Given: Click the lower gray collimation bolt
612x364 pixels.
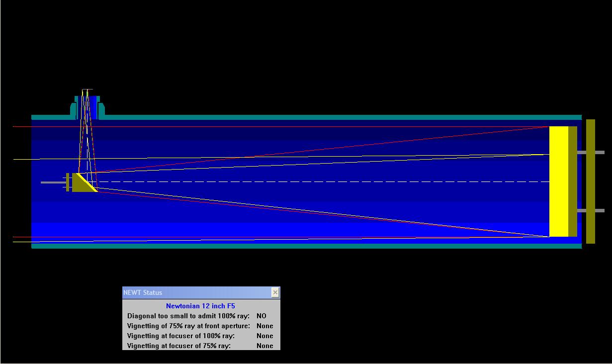Looking at the screenshot, I should tap(597, 210).
